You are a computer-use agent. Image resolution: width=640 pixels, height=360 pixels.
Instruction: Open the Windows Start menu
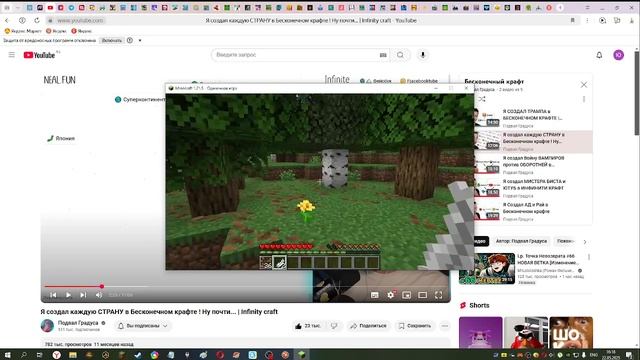coord(7,355)
